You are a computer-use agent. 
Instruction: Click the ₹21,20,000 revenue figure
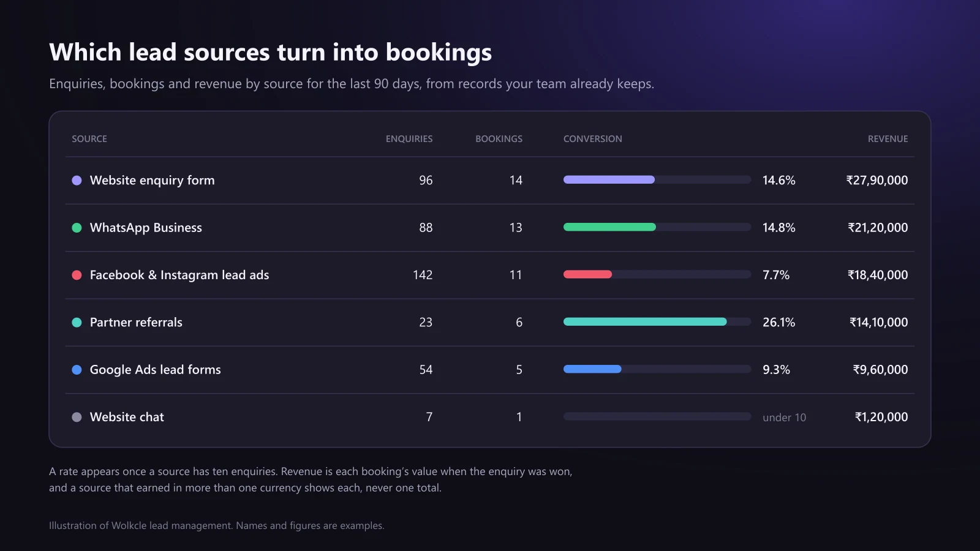[878, 228]
